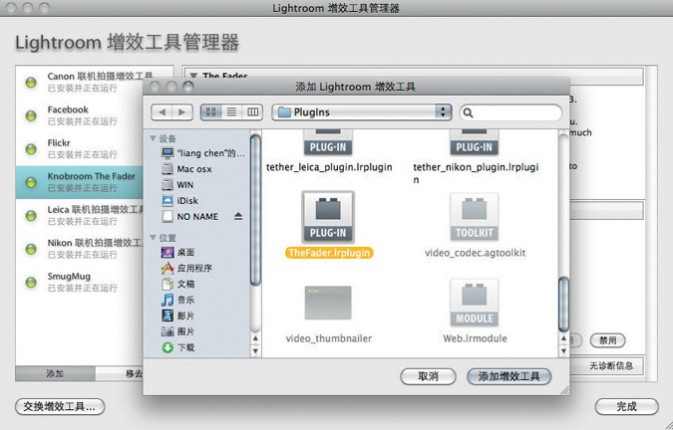Click the 取消 cancel button

[x=428, y=376]
